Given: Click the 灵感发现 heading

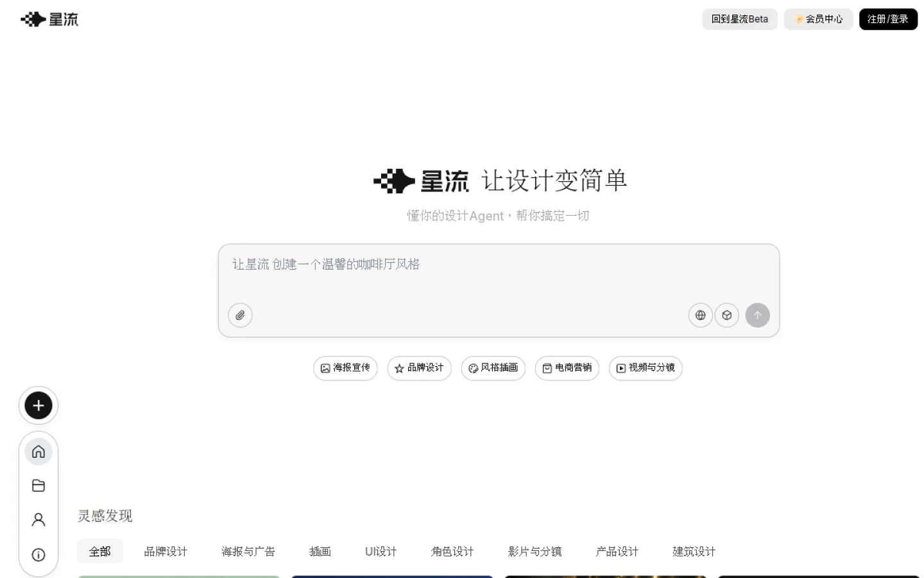Looking at the screenshot, I should [x=105, y=516].
